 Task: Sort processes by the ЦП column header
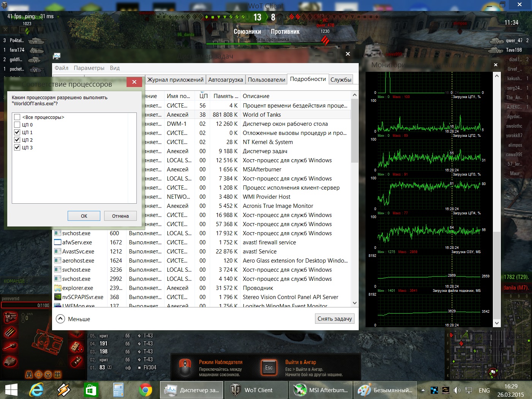tap(203, 96)
